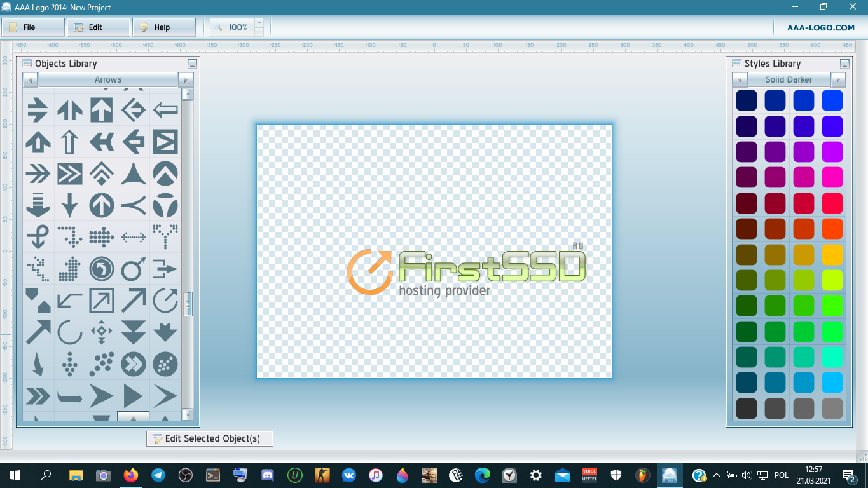Select the striped downward arrow shape
The width and height of the screenshot is (868, 488).
click(x=38, y=205)
